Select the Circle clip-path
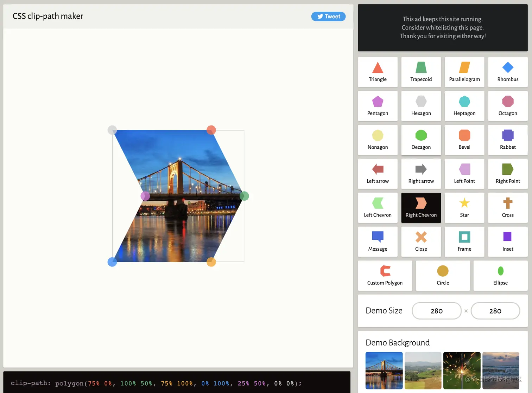Screen dimensions: 532x393 click(x=443, y=276)
